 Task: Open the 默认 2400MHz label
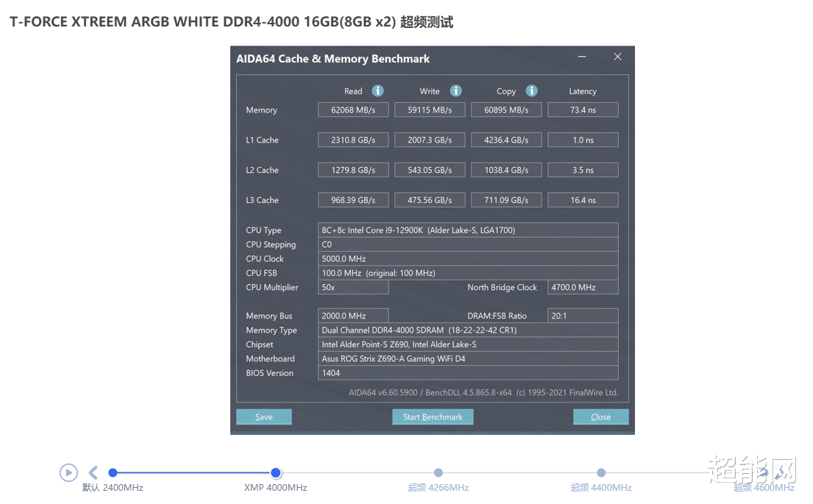click(x=113, y=487)
